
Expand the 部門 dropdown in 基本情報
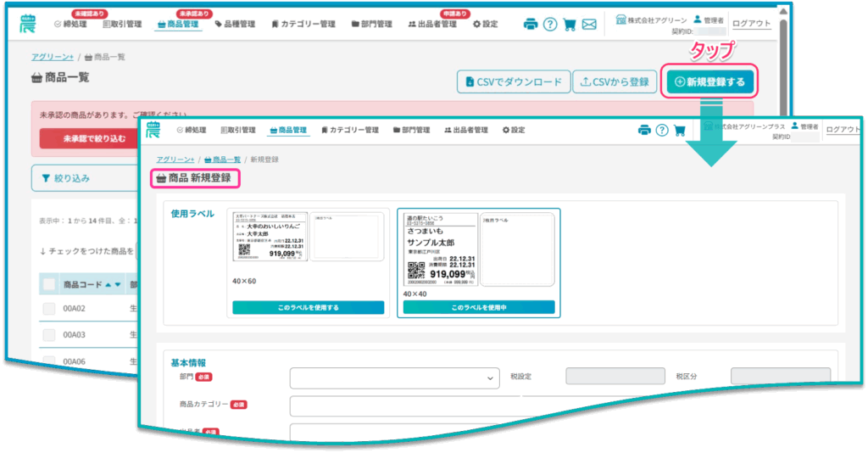[x=395, y=377]
